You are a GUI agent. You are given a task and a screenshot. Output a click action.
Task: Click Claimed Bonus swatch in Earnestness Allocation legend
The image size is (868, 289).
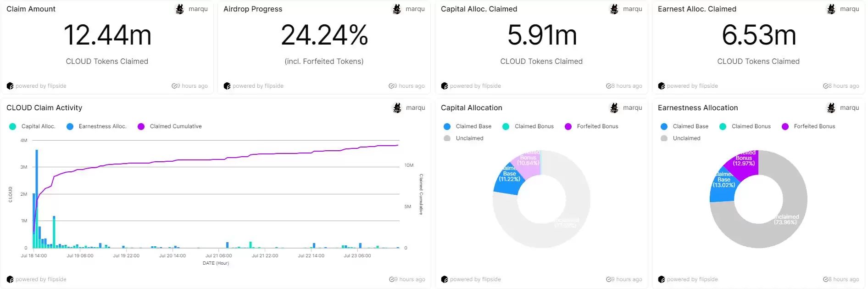pos(723,126)
